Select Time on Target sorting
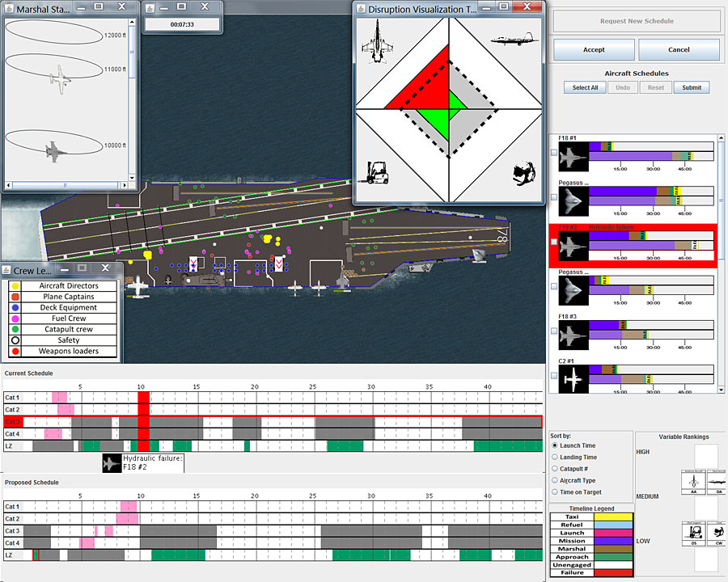Screen dimensions: 728x582 [554, 491]
